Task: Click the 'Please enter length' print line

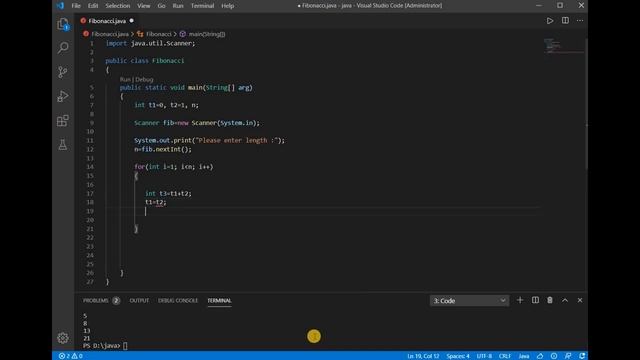Action: [209, 140]
